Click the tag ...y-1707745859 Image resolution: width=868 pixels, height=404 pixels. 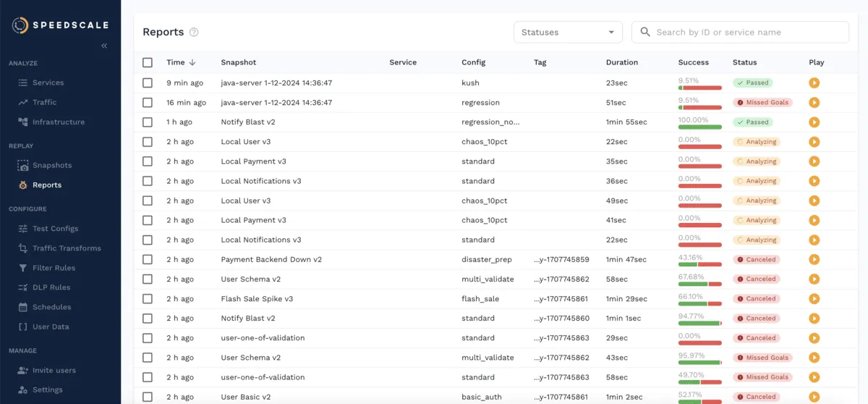click(561, 259)
